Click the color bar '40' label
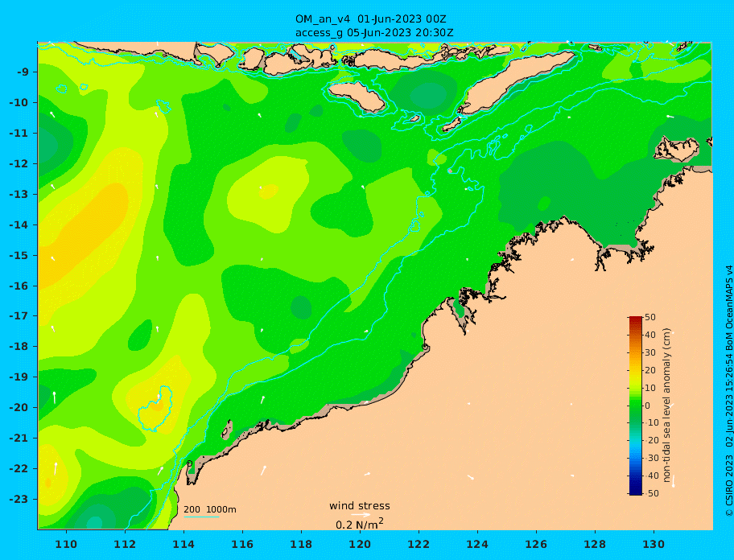Viewport: 734px width, 560px height. pos(650,335)
